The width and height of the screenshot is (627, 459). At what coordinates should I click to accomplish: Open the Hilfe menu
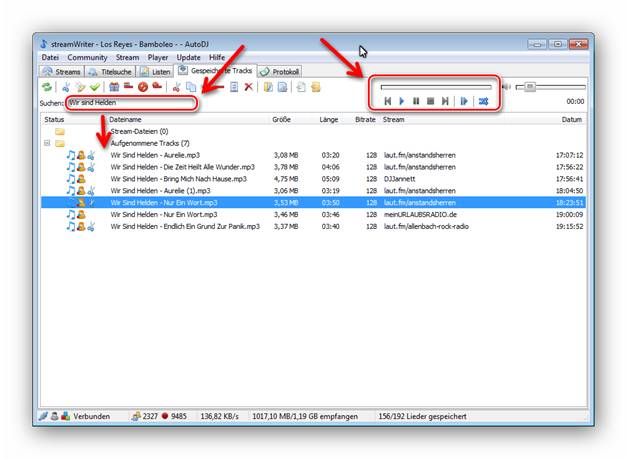[217, 57]
